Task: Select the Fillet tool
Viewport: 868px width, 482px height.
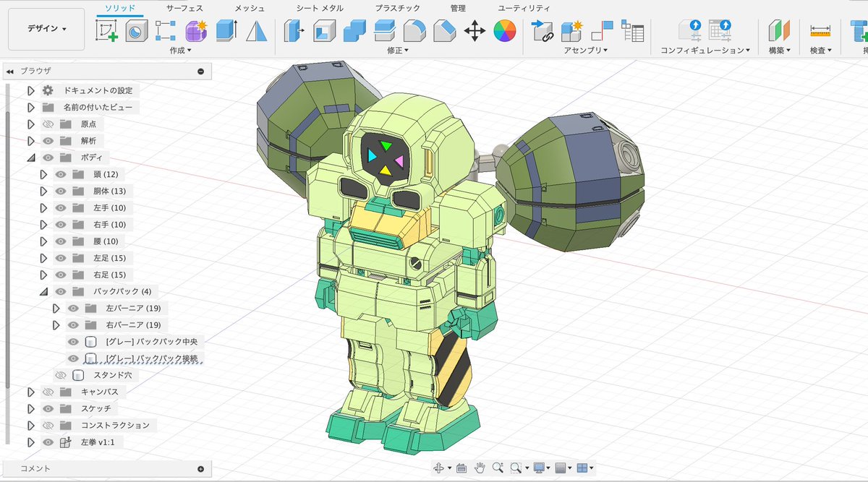Action: (x=414, y=31)
